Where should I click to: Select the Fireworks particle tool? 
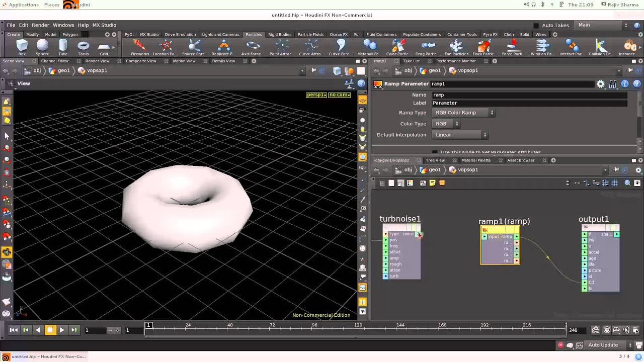[140, 48]
